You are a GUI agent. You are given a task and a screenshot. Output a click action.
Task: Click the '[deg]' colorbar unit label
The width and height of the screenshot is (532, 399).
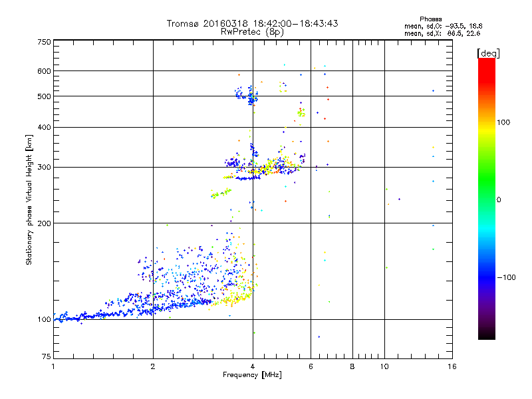[x=489, y=53]
